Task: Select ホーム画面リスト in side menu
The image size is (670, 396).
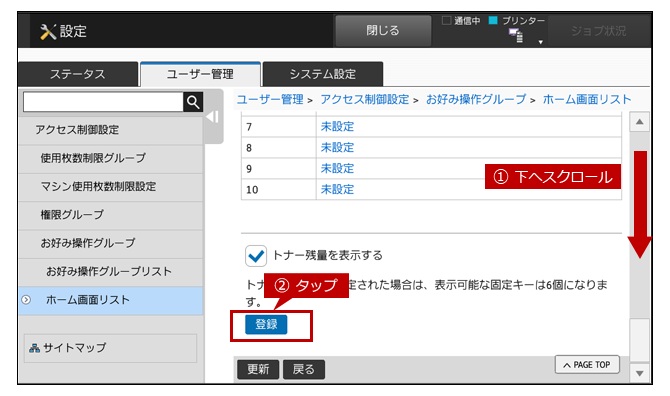Action: tap(111, 300)
